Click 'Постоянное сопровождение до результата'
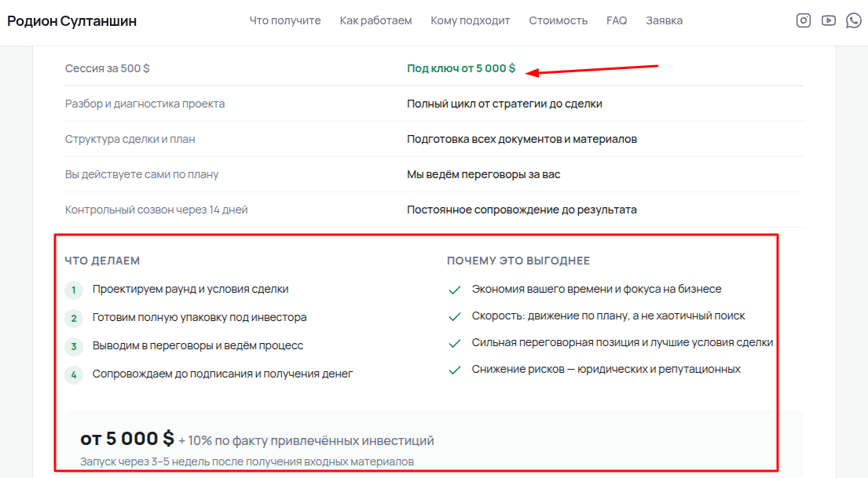Viewport: 868px width, 478px height. 522,210
